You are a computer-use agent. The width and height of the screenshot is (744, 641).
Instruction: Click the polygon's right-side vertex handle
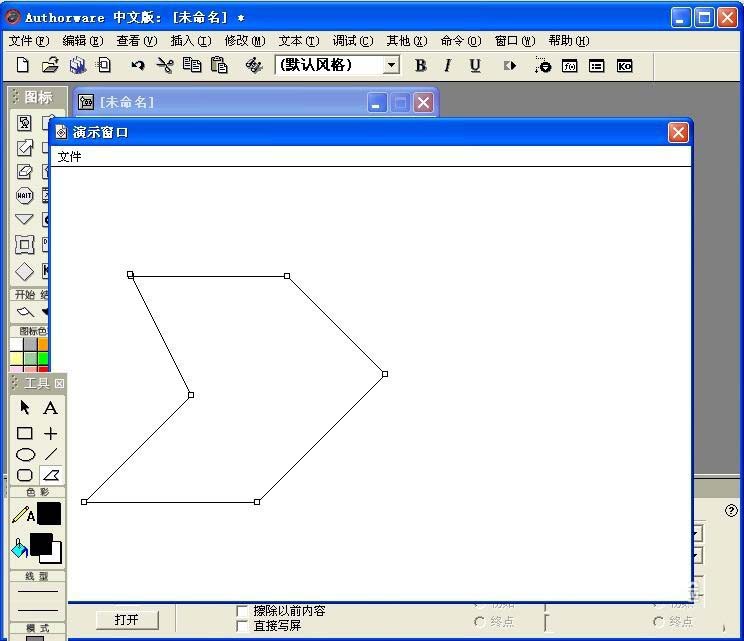385,374
